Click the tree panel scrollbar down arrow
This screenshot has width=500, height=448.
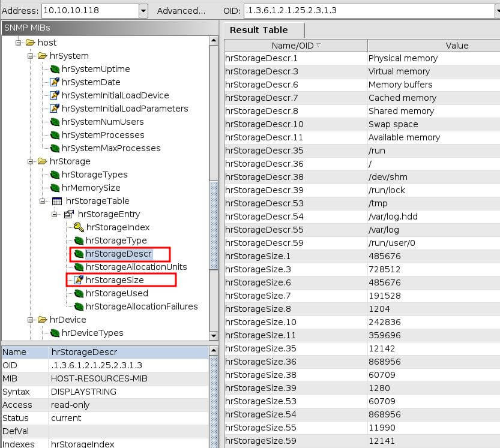coord(214,334)
